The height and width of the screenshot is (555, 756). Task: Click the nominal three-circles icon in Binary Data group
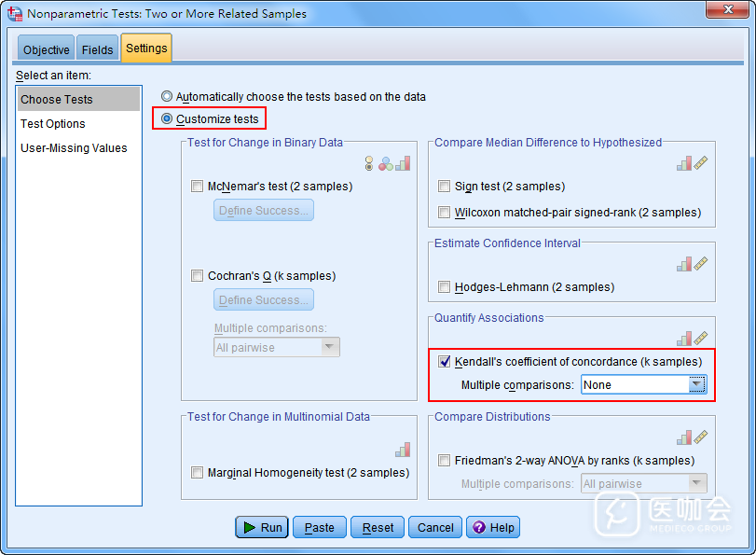(x=384, y=163)
